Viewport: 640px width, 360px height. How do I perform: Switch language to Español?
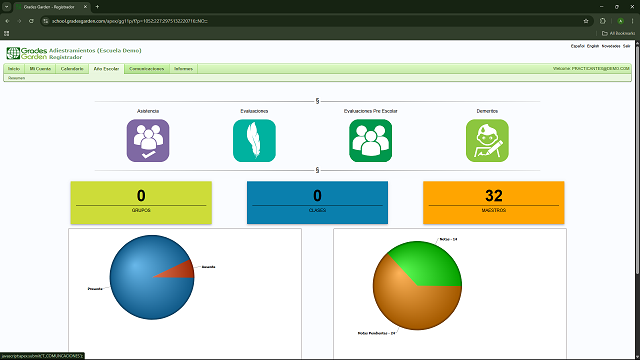pyautogui.click(x=578, y=46)
